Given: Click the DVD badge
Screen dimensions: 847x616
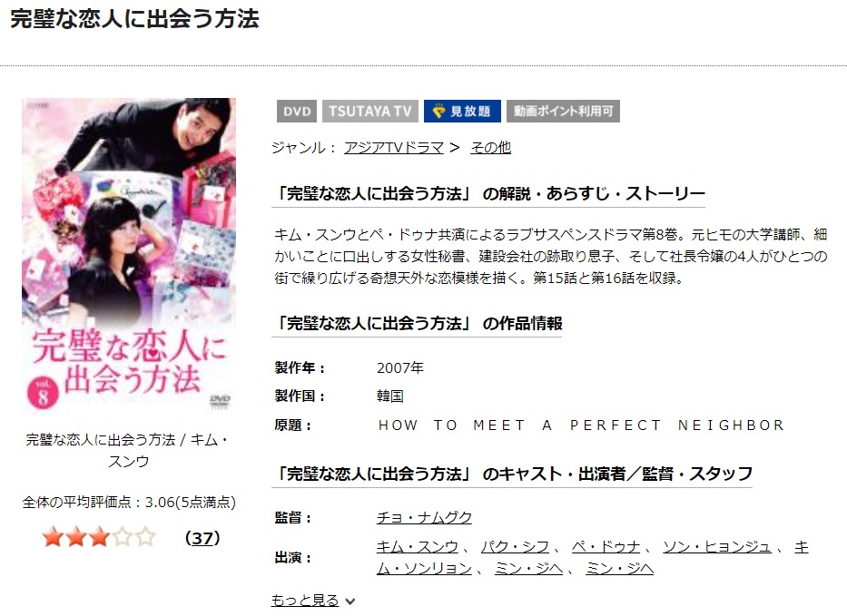Looking at the screenshot, I should pyautogui.click(x=297, y=112).
